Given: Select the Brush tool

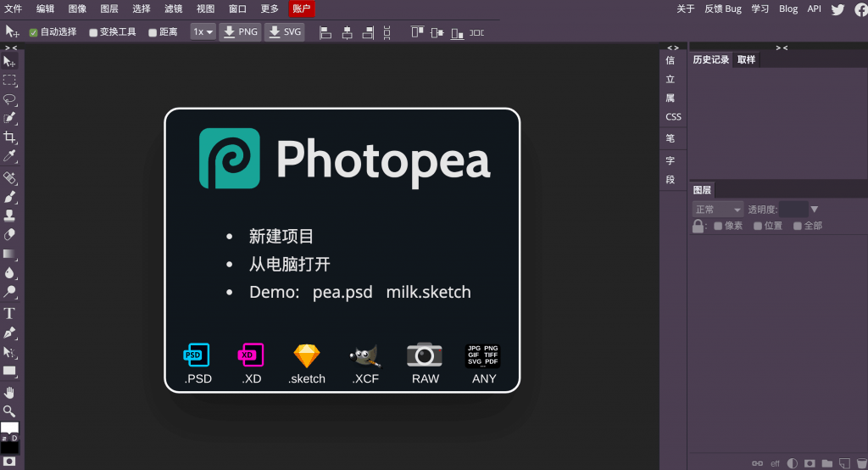Looking at the screenshot, I should click(x=9, y=197).
